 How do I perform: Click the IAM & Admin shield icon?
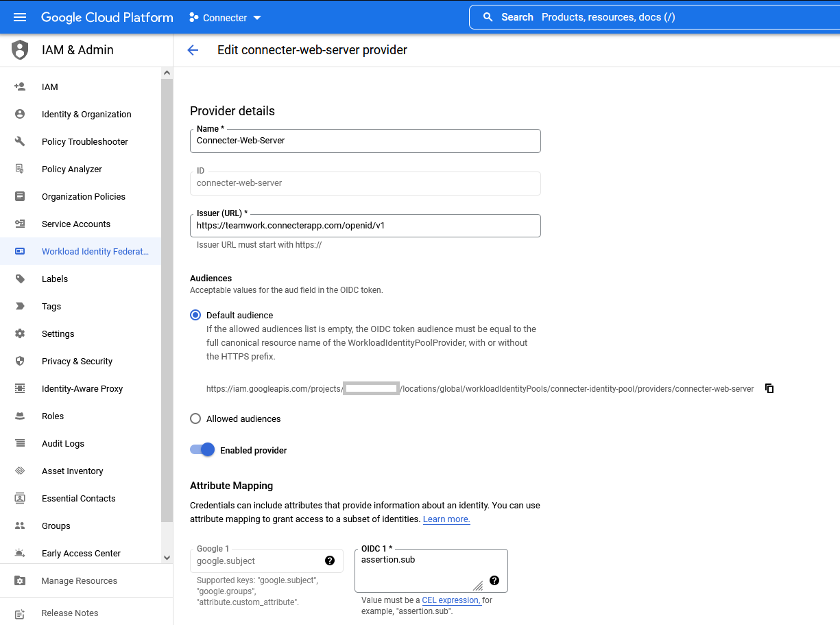click(x=19, y=49)
